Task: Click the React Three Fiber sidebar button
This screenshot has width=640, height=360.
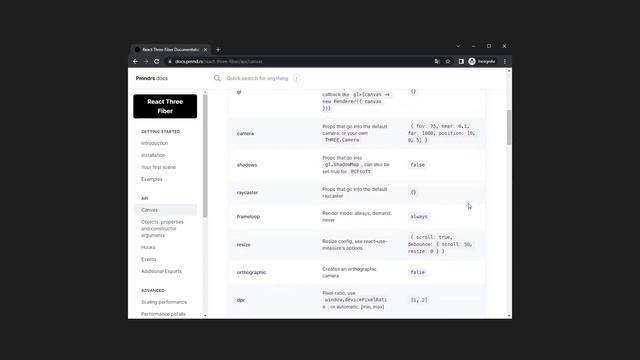Action: pyautogui.click(x=165, y=106)
